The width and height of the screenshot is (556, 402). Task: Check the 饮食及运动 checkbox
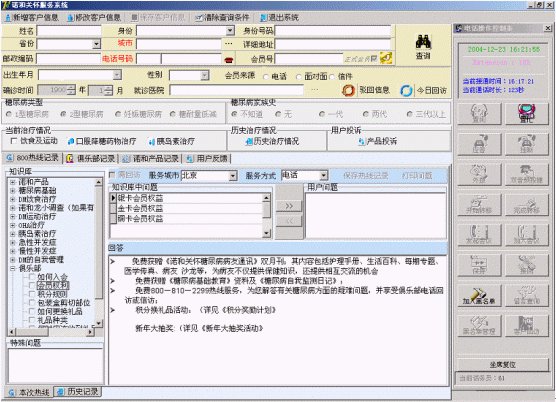(13, 141)
